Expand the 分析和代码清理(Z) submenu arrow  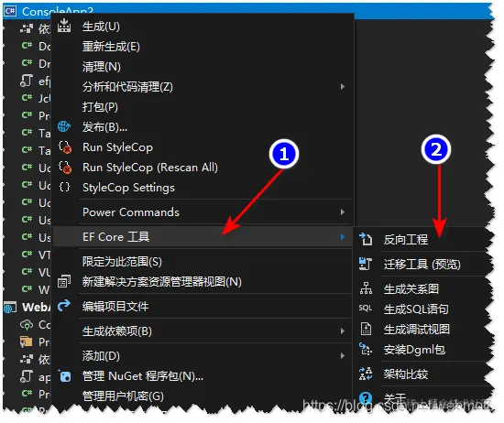[343, 86]
